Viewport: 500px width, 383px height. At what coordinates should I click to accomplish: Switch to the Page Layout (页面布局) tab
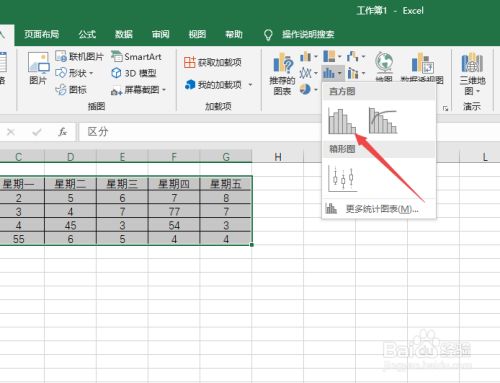click(42, 34)
